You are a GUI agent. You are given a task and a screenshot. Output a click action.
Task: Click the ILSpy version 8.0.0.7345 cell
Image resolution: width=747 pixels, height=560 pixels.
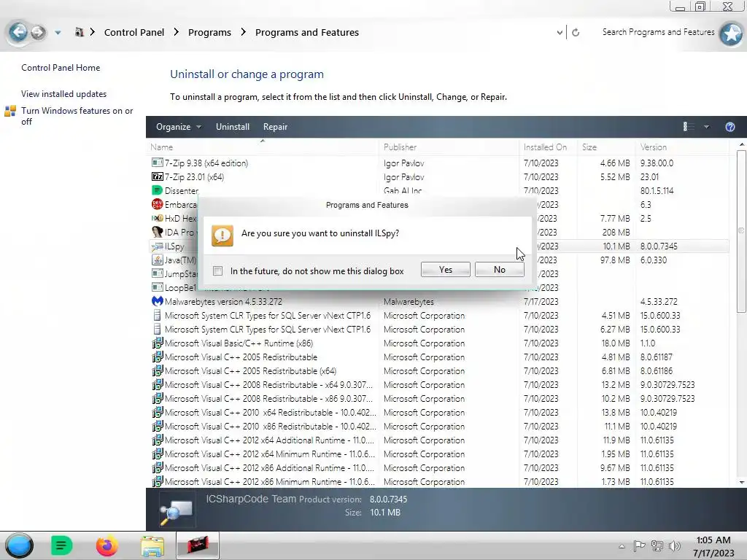(659, 246)
